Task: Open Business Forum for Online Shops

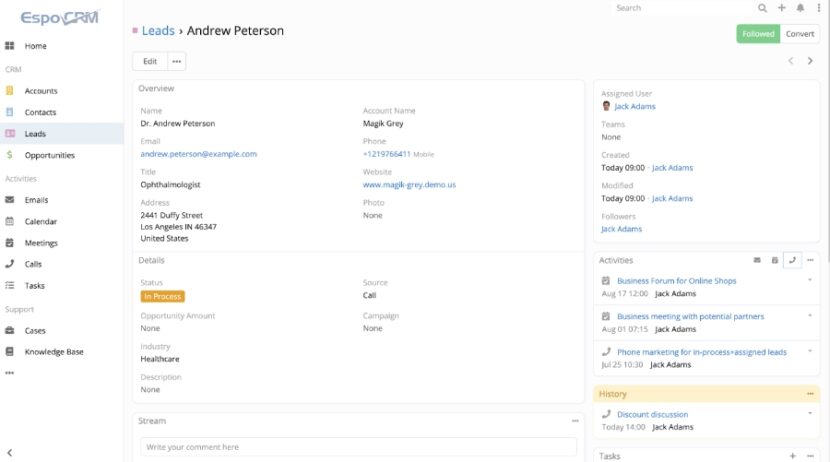Action: [x=676, y=281]
